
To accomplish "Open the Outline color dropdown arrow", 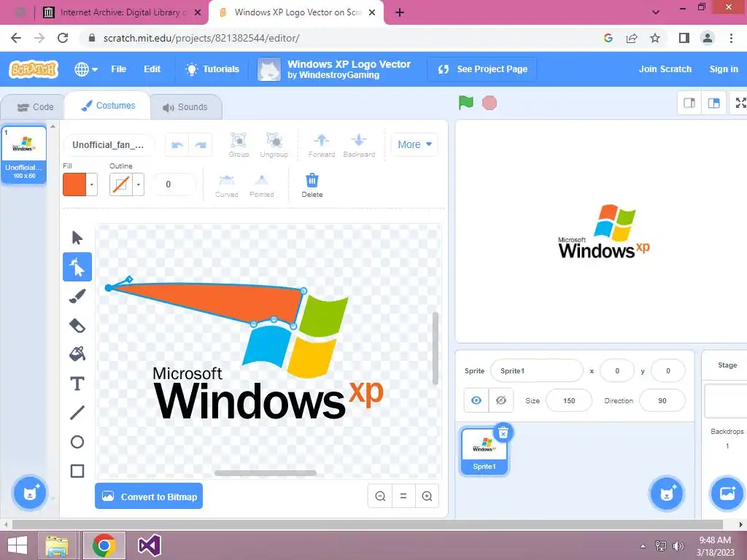I will coord(138,184).
